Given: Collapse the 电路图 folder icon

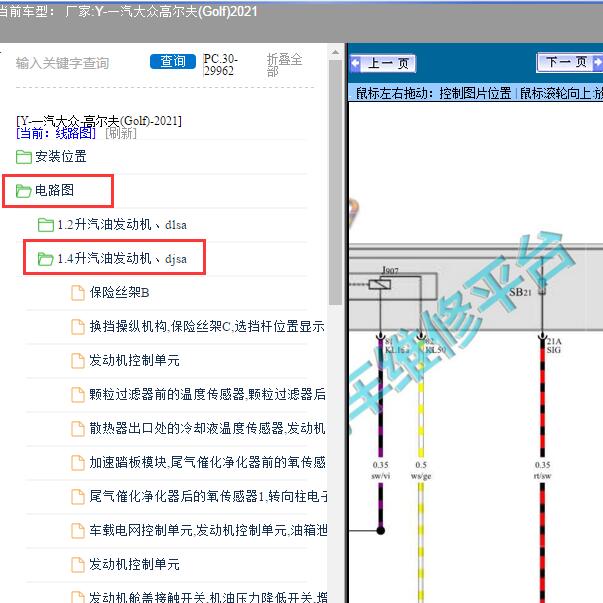Looking at the screenshot, I should point(23,190).
